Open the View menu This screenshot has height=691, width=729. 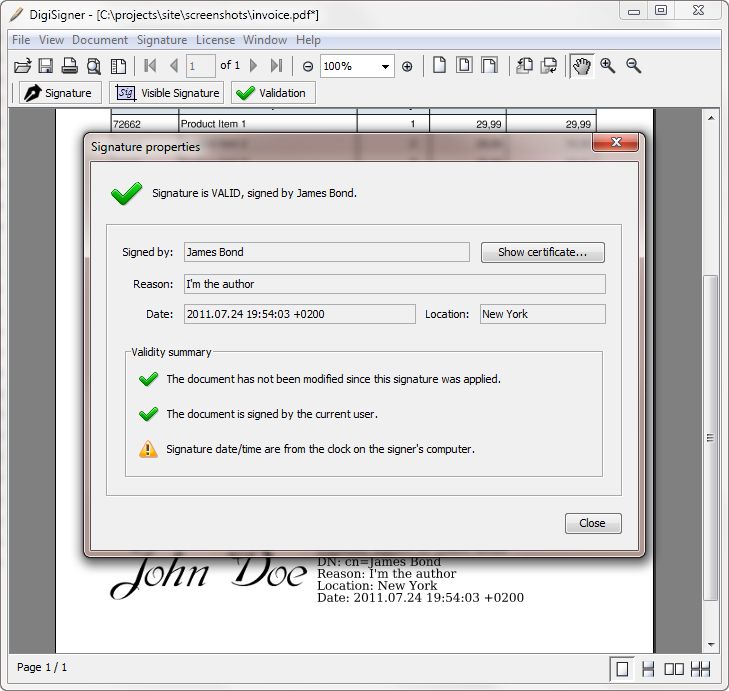(51, 40)
